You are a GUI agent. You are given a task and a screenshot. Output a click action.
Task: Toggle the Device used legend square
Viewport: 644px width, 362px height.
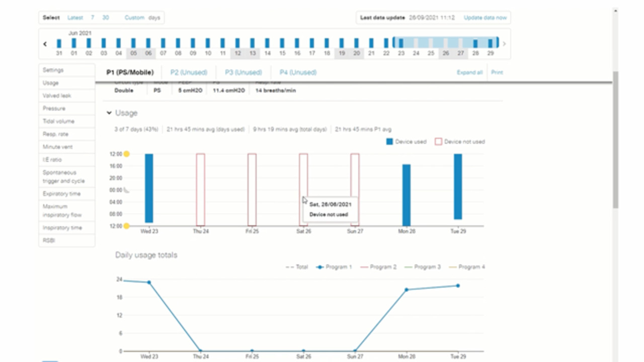[x=389, y=142]
